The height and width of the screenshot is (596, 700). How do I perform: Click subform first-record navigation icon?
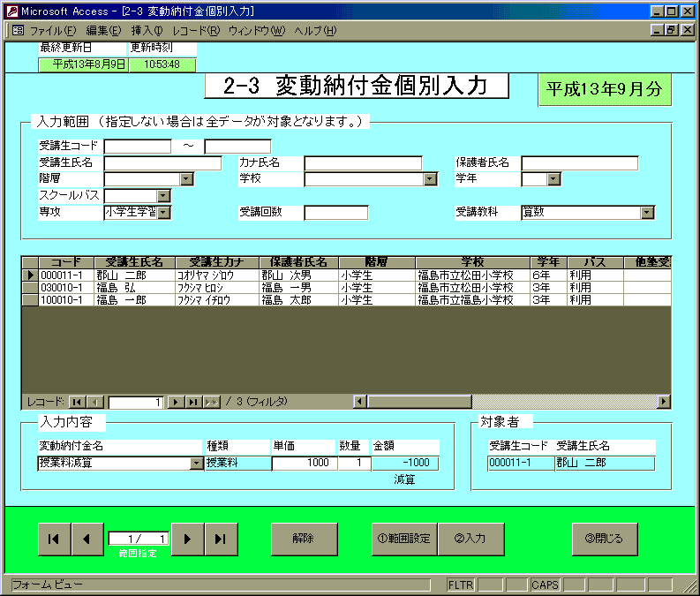(x=77, y=403)
